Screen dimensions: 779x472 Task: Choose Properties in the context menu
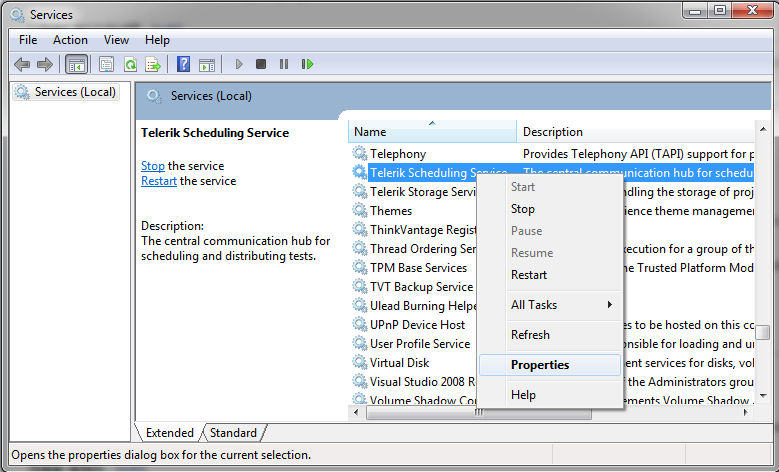click(x=550, y=365)
